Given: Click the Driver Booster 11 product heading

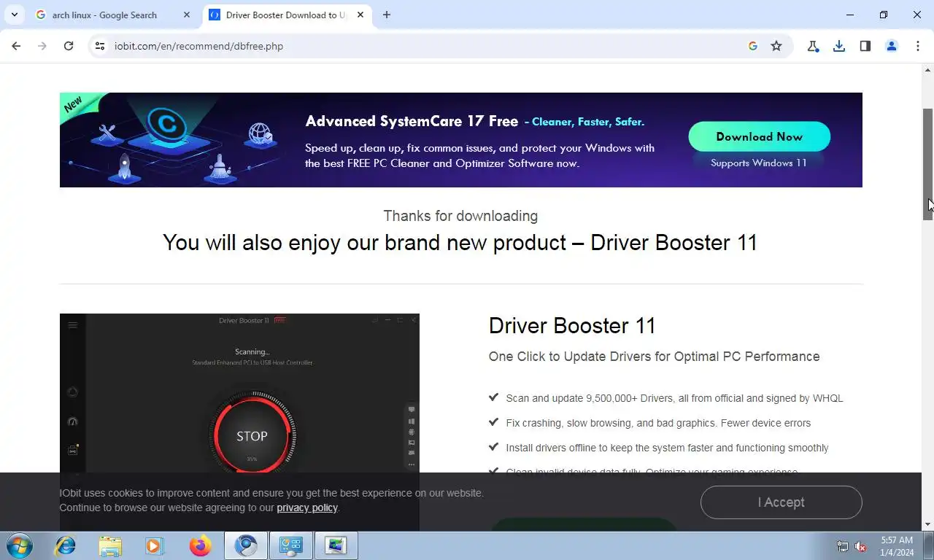Looking at the screenshot, I should click(x=572, y=326).
